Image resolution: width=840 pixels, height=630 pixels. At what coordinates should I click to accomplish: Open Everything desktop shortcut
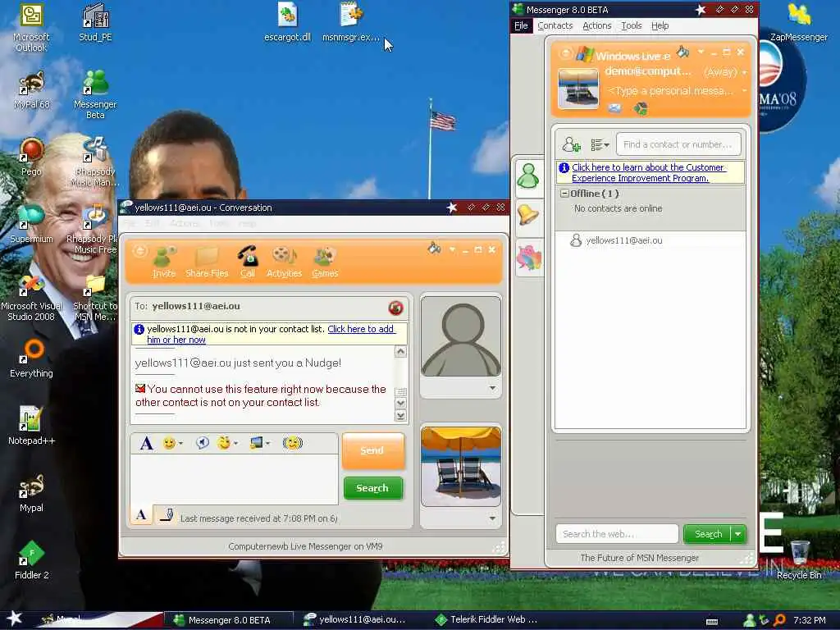31,358
